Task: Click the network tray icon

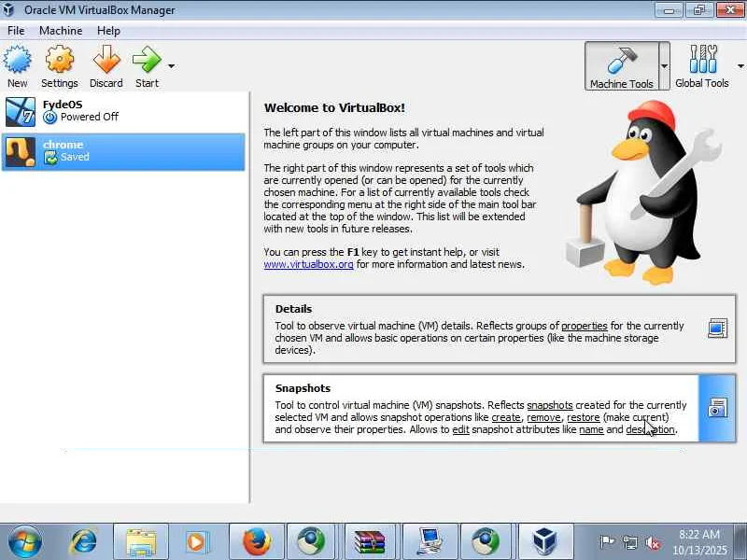Action: pyautogui.click(x=629, y=542)
